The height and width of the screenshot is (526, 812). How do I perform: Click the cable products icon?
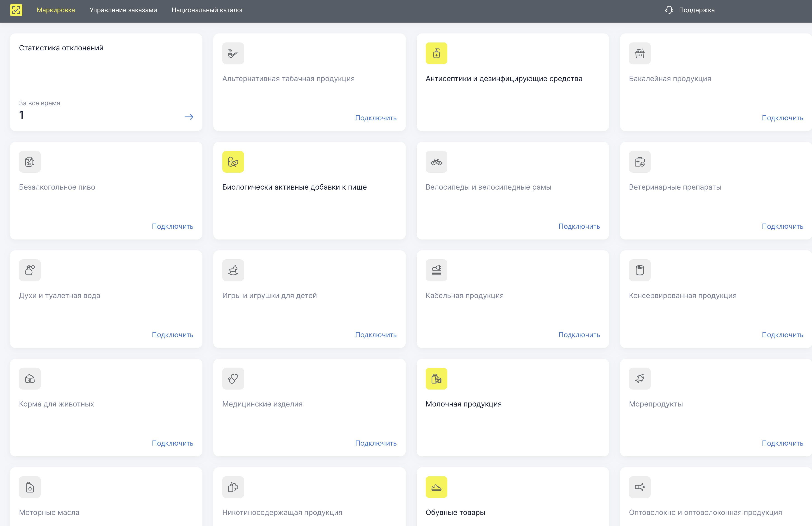pos(436,270)
